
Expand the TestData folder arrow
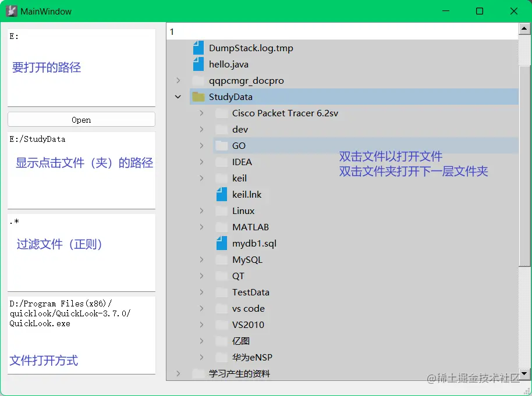(x=201, y=292)
